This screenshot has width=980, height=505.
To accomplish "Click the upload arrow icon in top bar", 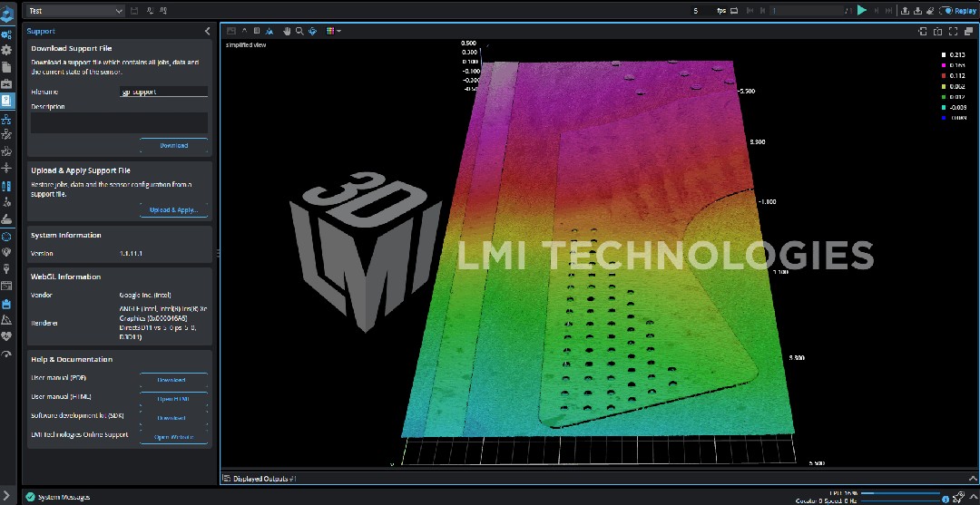I will [905, 11].
